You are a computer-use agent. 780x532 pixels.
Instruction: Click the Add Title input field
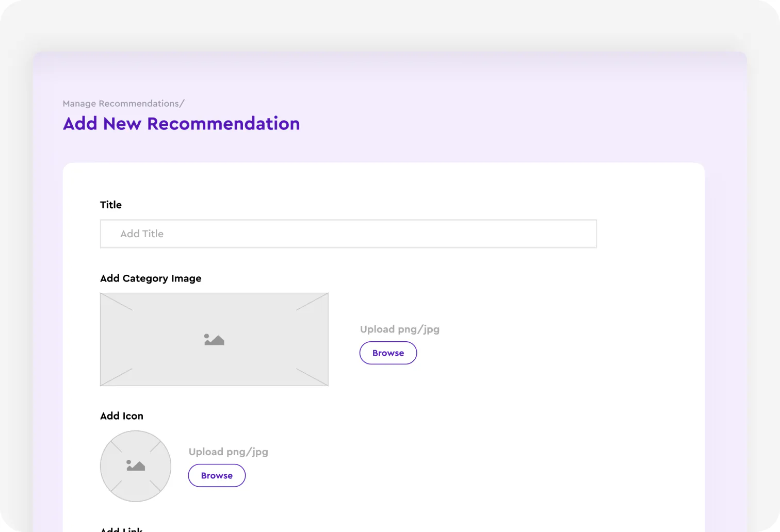pos(348,234)
